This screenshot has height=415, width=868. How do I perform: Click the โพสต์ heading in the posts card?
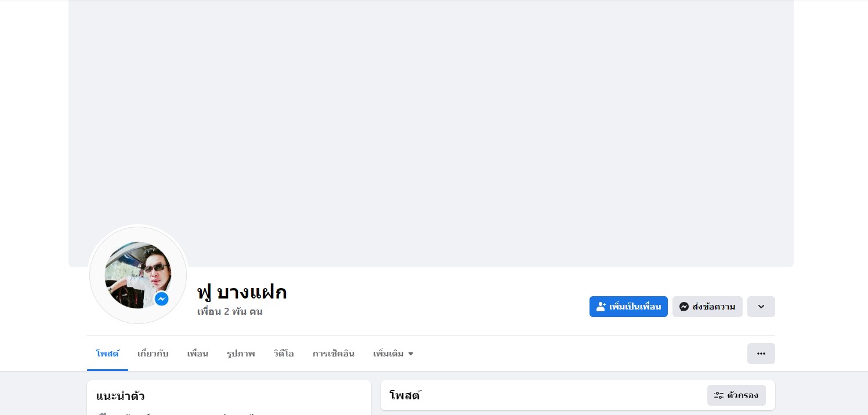coord(404,396)
